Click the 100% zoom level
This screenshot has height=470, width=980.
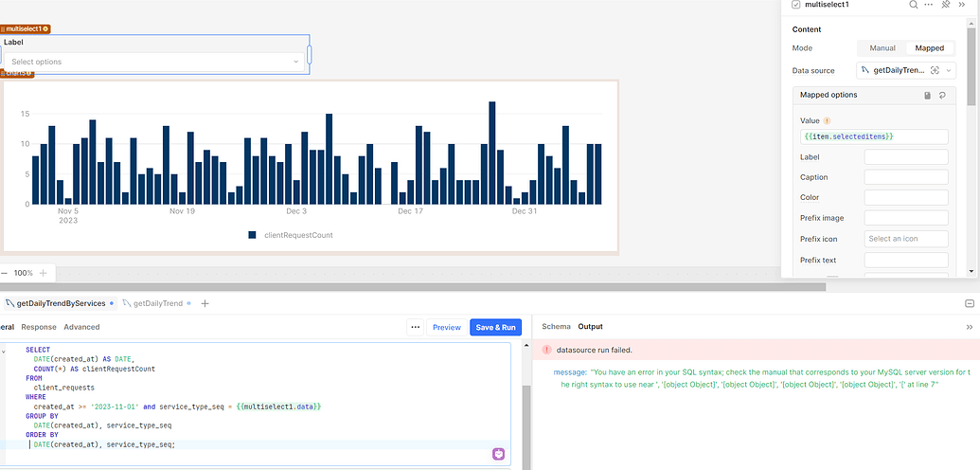pyautogui.click(x=23, y=273)
